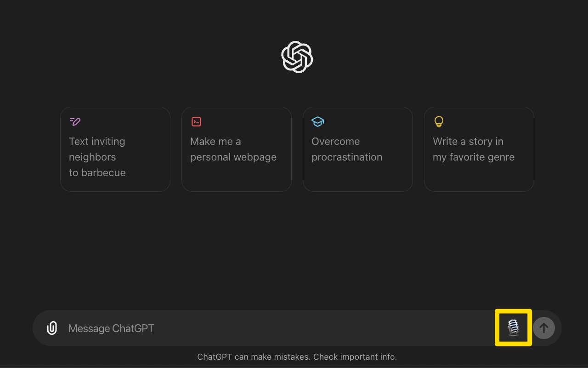This screenshot has height=368, width=588.
Task: Pick the "Overcome procrastination" suggestion card
Action: click(357, 149)
